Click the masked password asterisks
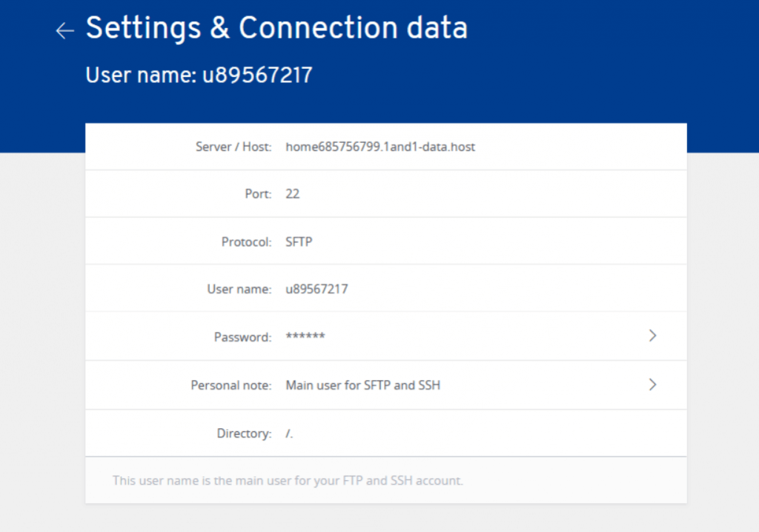759x532 pixels. coord(303,335)
